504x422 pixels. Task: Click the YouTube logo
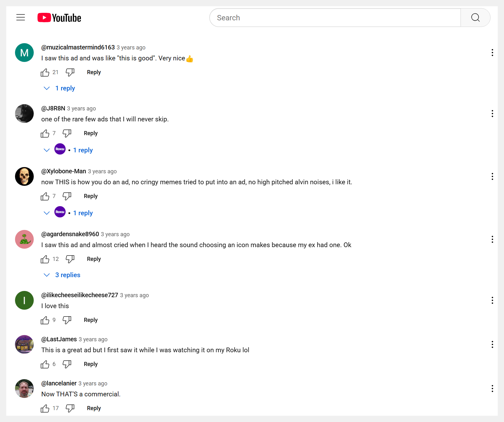click(59, 18)
